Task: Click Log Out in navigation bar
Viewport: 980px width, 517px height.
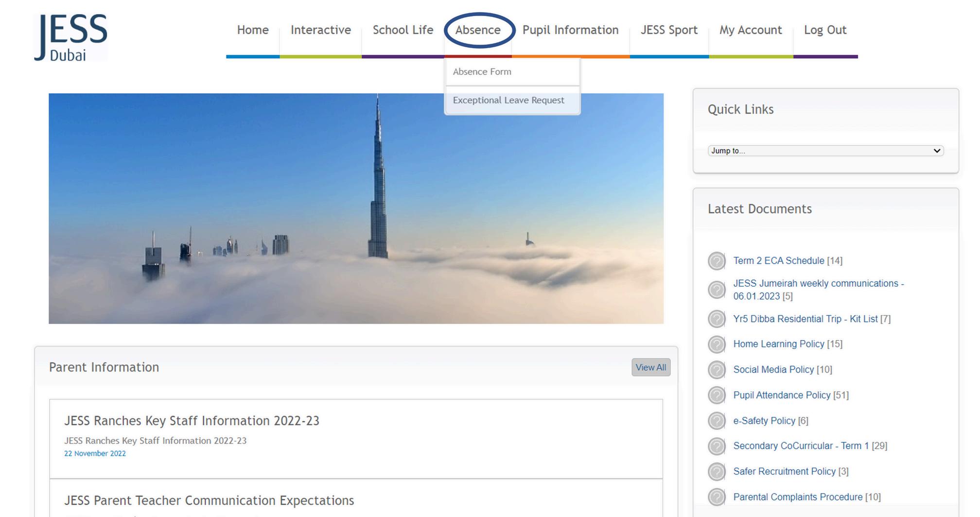Action: 825,30
